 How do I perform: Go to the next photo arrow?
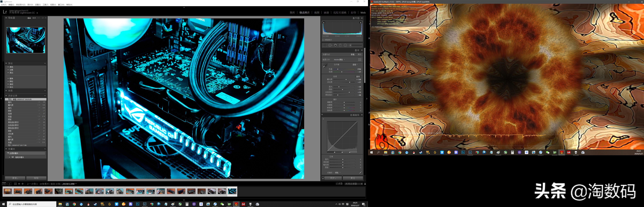tap(23, 184)
